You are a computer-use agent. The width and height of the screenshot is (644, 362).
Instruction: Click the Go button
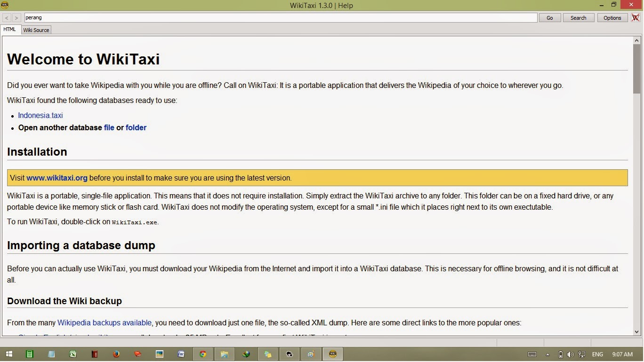550,18
